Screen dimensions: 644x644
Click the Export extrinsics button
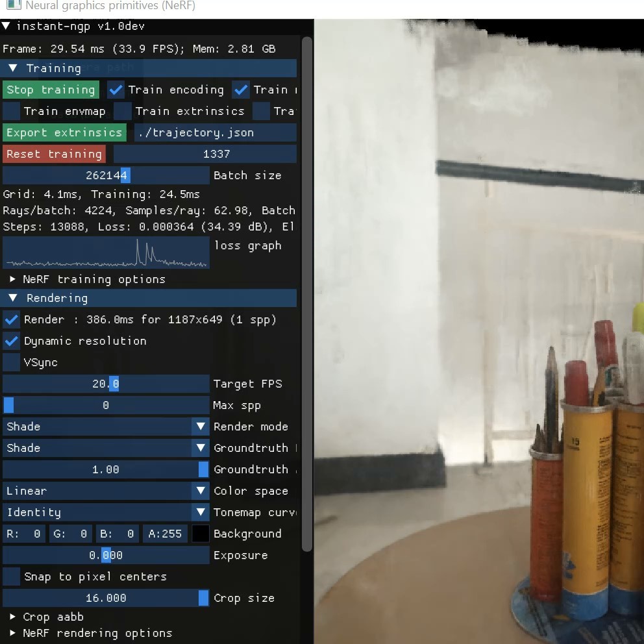[64, 132]
